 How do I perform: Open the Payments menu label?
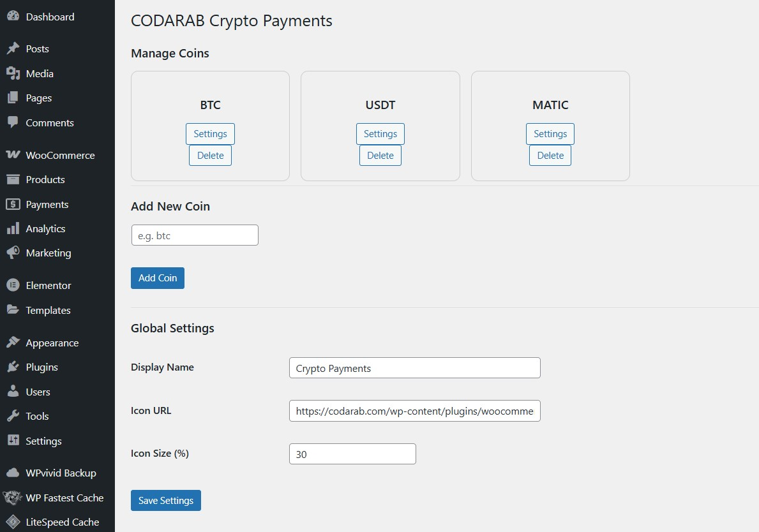coord(47,205)
